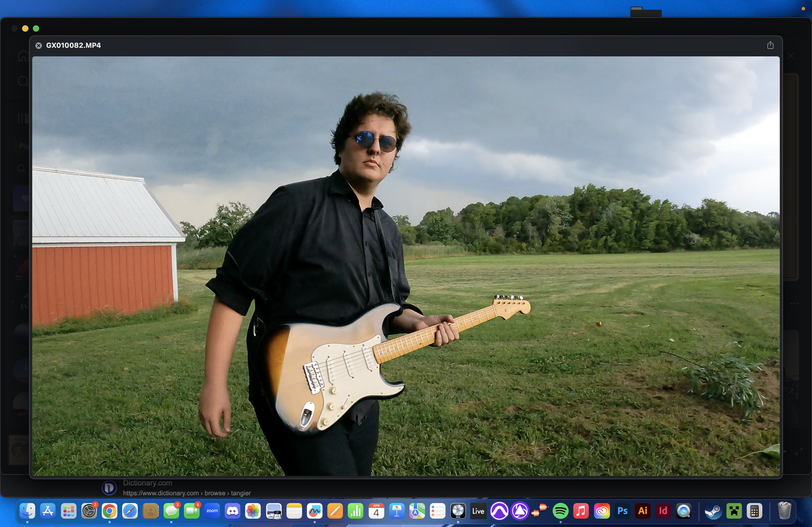Viewport: 812px width, 527px height.
Task: Launch Photoshop from the dock
Action: (x=622, y=511)
